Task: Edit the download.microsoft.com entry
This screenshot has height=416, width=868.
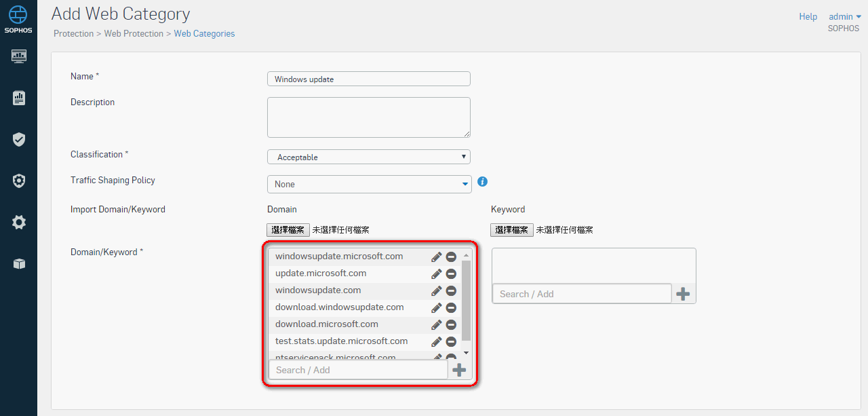Action: [437, 324]
